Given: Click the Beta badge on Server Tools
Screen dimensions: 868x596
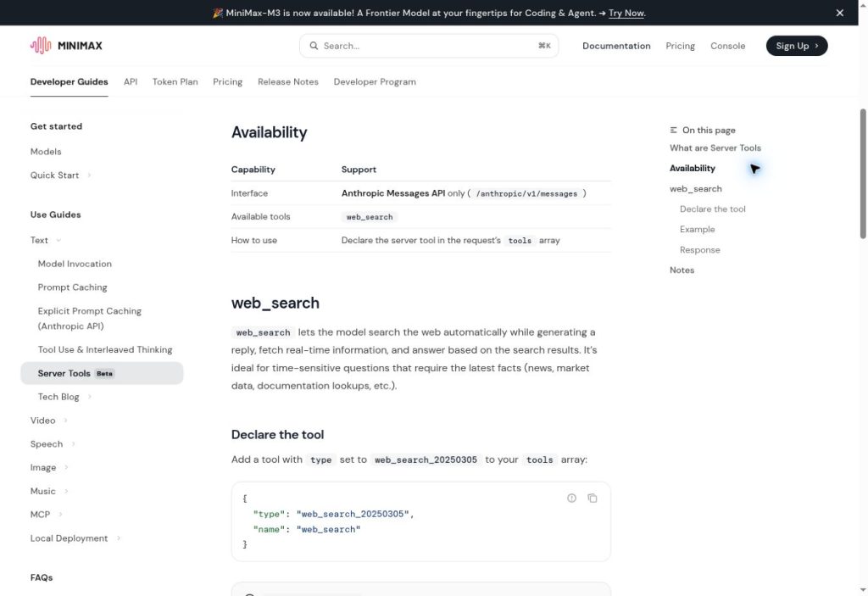Looking at the screenshot, I should [104, 373].
